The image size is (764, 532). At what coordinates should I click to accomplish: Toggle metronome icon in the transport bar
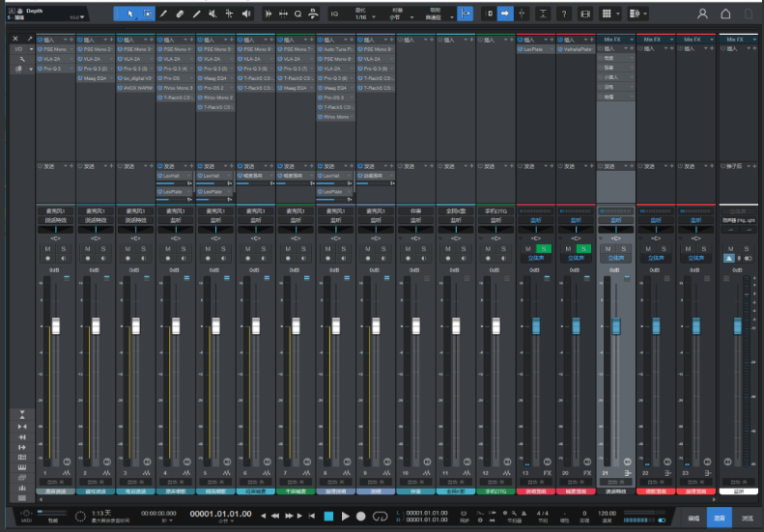[x=523, y=514]
